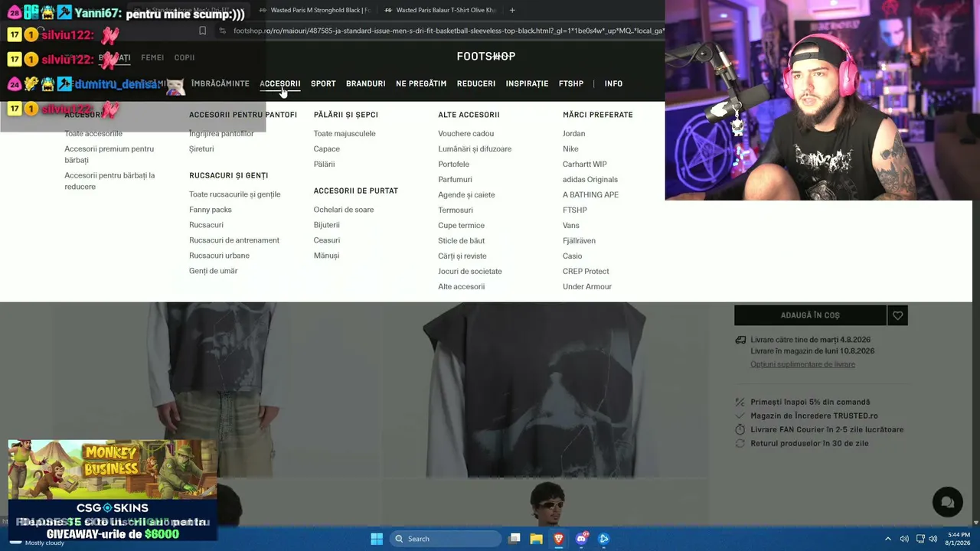Image resolution: width=980 pixels, height=551 pixels.
Task: Switch to Wasted Paris M Stronghold Black tab
Action: click(315, 10)
